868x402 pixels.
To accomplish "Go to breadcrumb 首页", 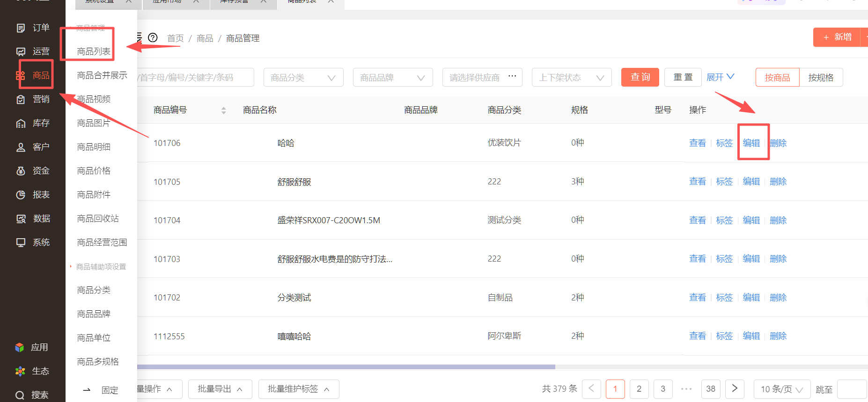I will (176, 38).
